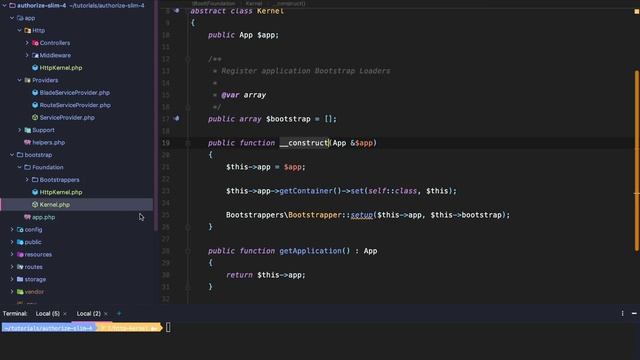Expand the Bootstrappers folder

coord(27,180)
